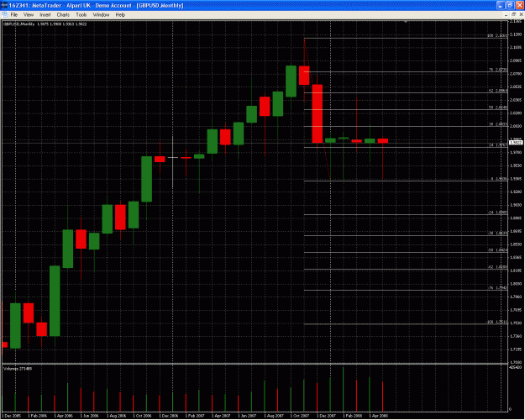Image resolution: width=525 pixels, height=420 pixels.
Task: Click the 1 Oct 2007 date label
Action: 300,416
